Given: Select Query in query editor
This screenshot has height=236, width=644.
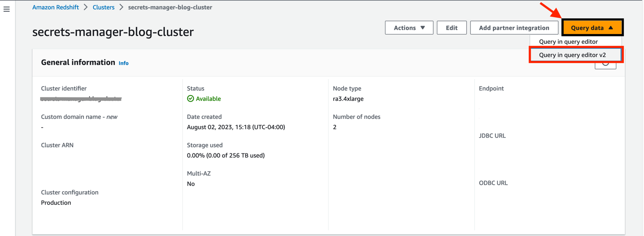Looking at the screenshot, I should (x=568, y=42).
